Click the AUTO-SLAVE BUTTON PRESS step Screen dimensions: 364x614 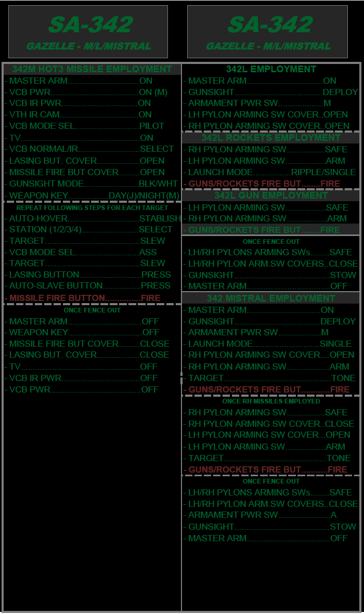coord(88,285)
